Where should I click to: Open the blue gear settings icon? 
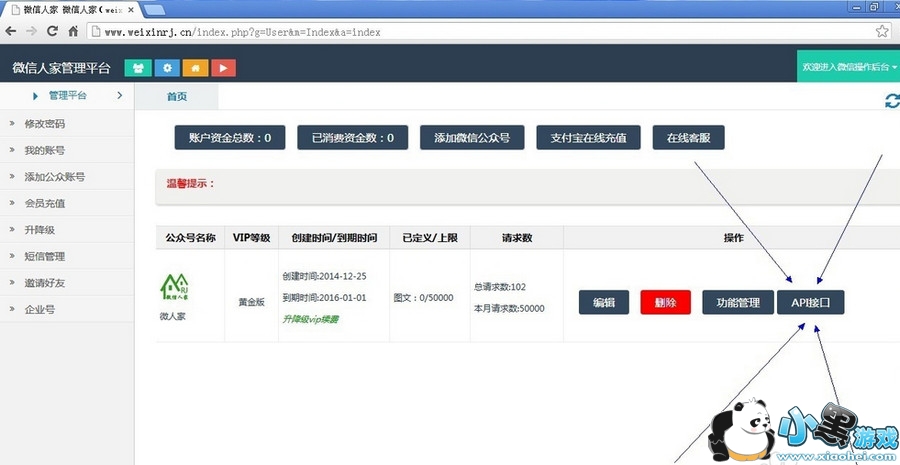coord(167,68)
